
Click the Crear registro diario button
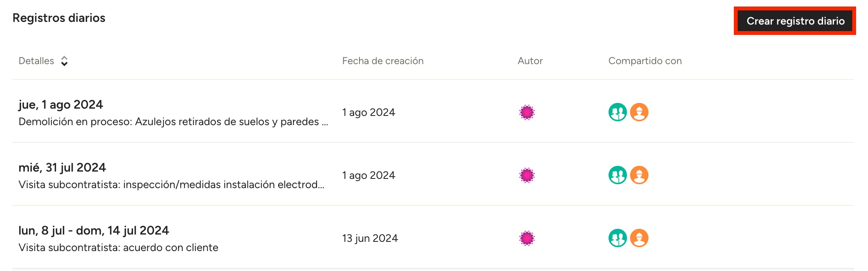pos(795,21)
